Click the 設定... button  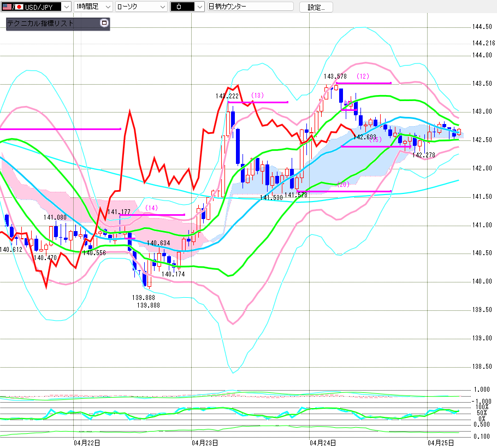click(x=316, y=7)
